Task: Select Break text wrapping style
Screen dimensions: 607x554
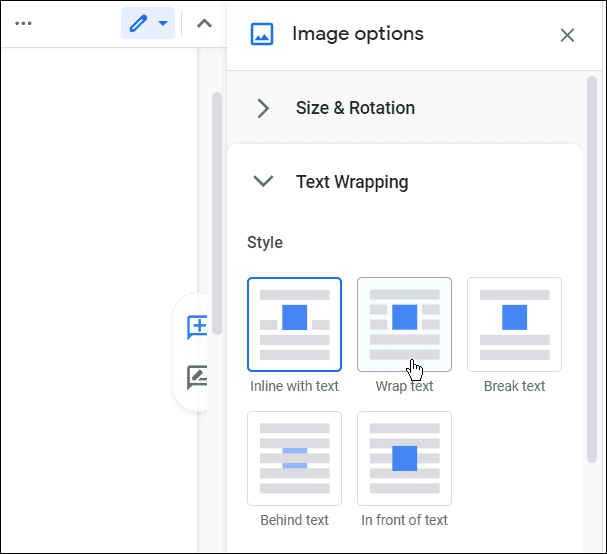Action: point(514,324)
